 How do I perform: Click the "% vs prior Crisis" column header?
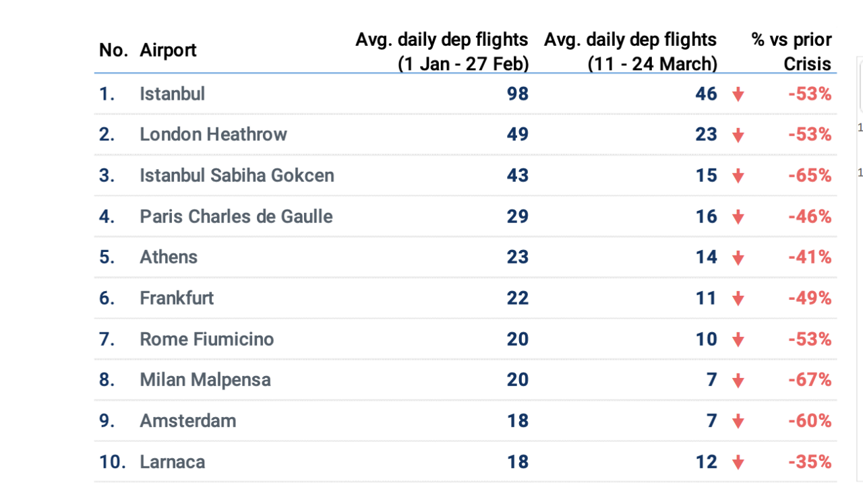tap(792, 51)
